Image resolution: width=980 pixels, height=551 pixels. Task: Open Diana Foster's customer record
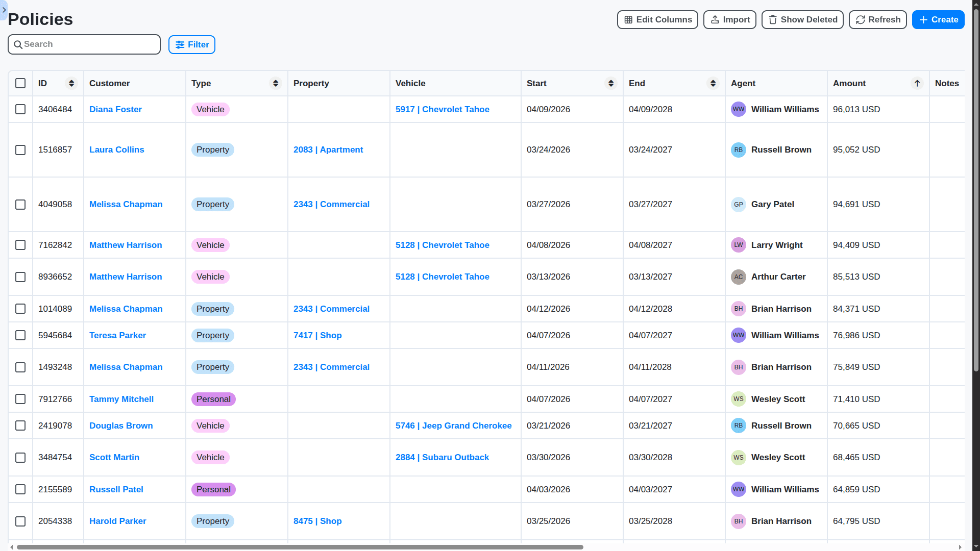tap(115, 109)
